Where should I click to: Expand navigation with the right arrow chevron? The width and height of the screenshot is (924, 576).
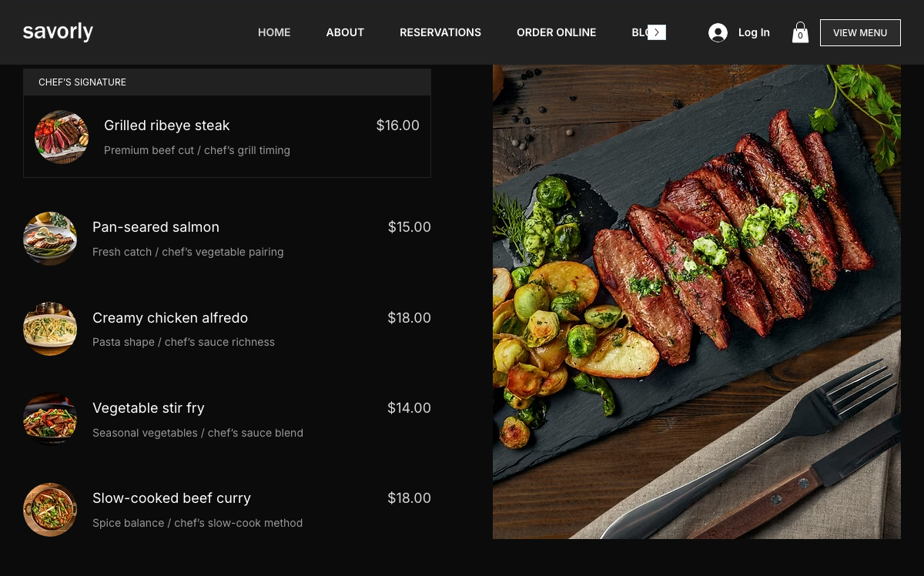656,32
